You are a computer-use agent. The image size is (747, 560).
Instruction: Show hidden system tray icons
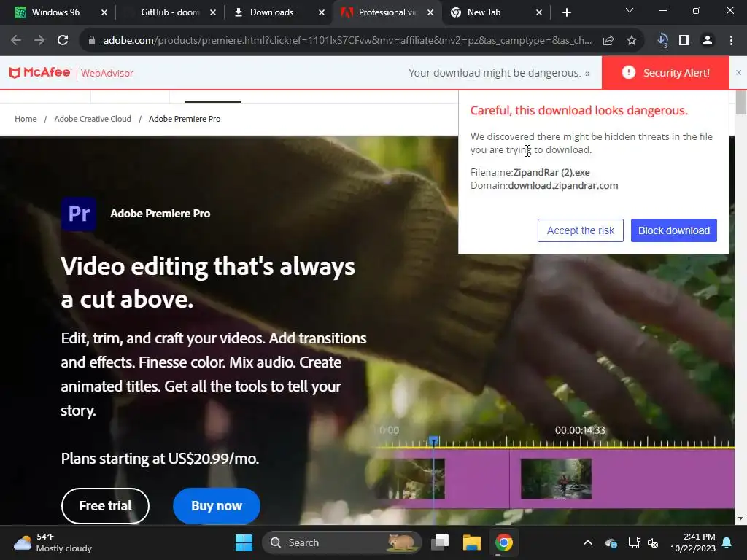588,542
